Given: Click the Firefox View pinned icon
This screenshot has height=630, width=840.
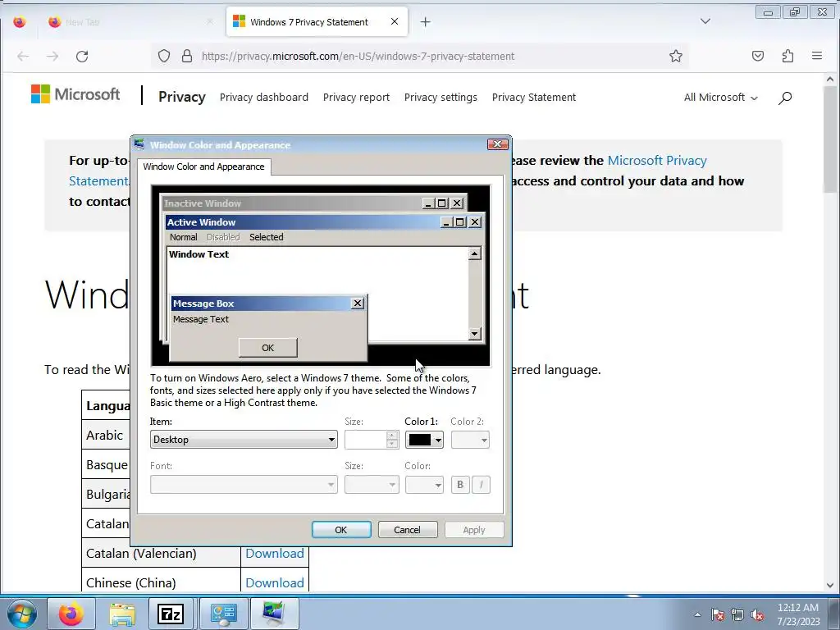Looking at the screenshot, I should pos(20,22).
